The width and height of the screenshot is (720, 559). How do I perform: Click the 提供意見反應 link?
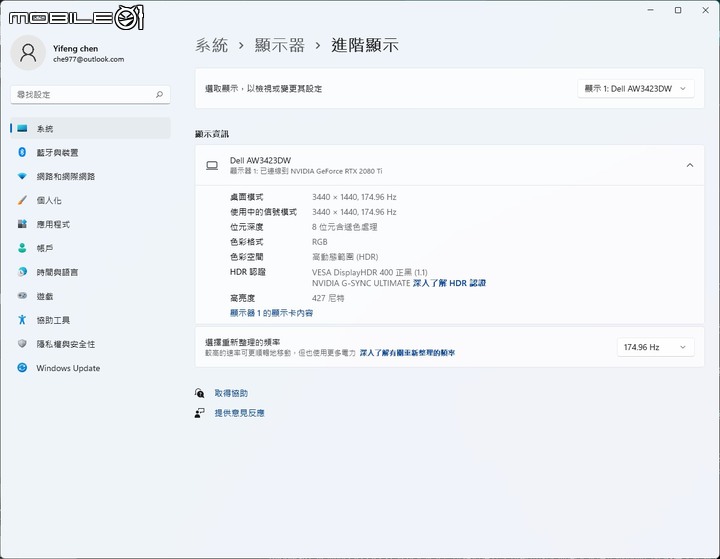pos(239,413)
